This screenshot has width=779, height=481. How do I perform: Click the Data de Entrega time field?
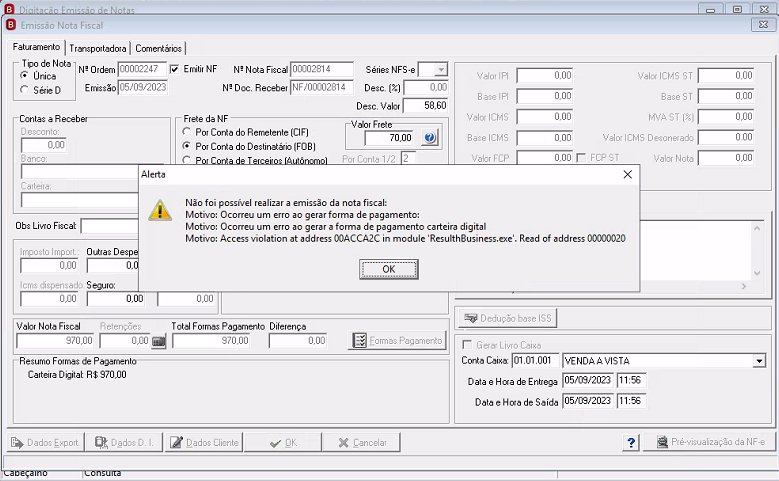[x=631, y=381]
